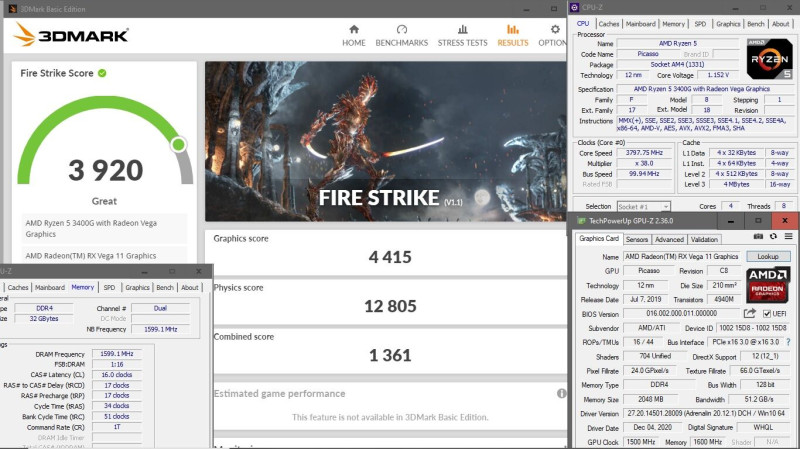Take a GPU-Z screenshot with the camera icon
The image size is (800, 449).
click(x=759, y=236)
